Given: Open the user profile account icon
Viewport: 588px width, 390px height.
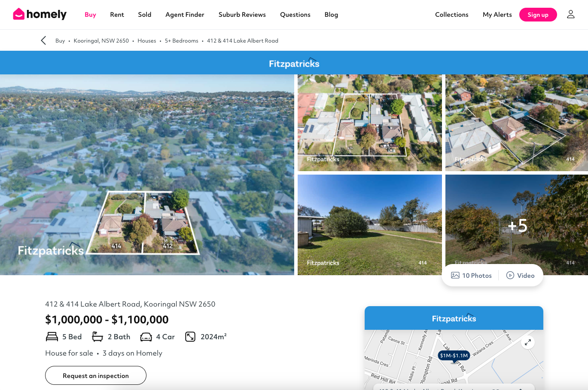Looking at the screenshot, I should point(570,15).
